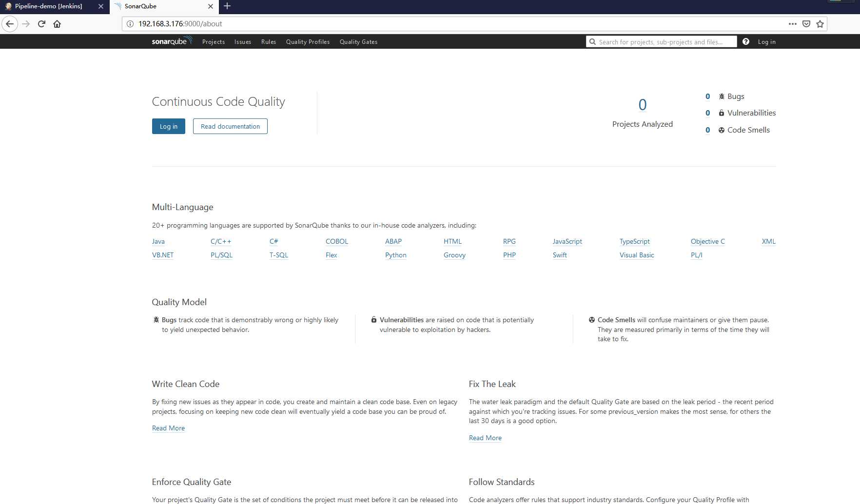Open the ABAP language link

[x=393, y=241]
